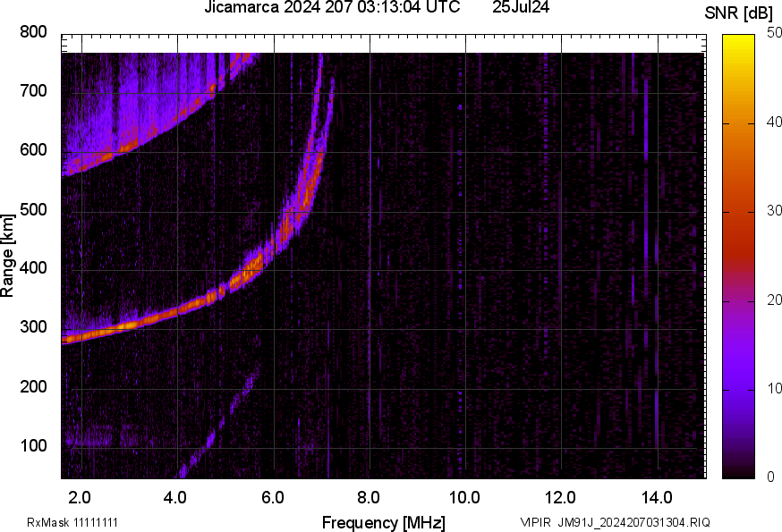The image size is (782, 532).
Task: Click the range tick label 700
Action: tap(33, 91)
